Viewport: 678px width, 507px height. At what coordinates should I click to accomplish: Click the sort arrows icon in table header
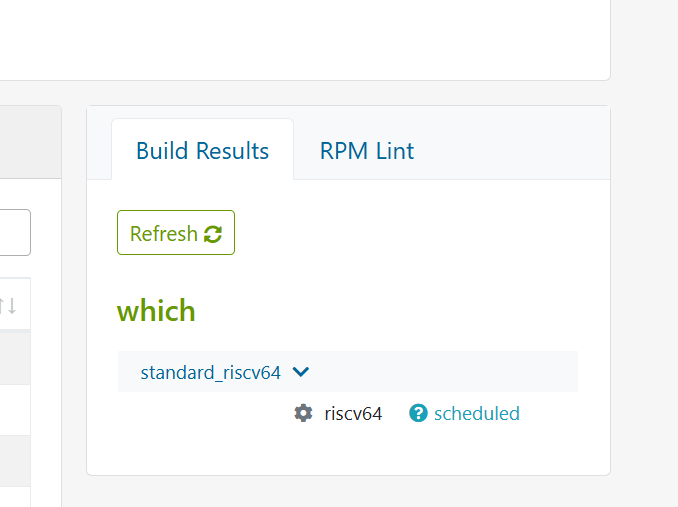tap(8, 305)
